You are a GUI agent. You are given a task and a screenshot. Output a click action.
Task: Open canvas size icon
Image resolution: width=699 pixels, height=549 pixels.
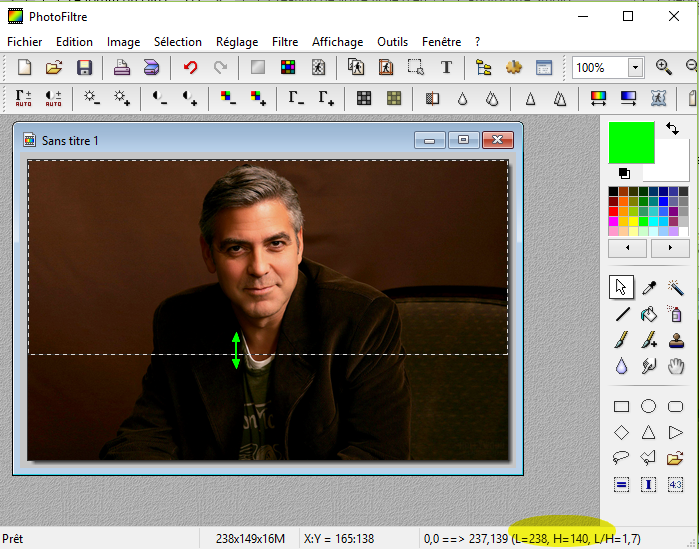point(386,68)
